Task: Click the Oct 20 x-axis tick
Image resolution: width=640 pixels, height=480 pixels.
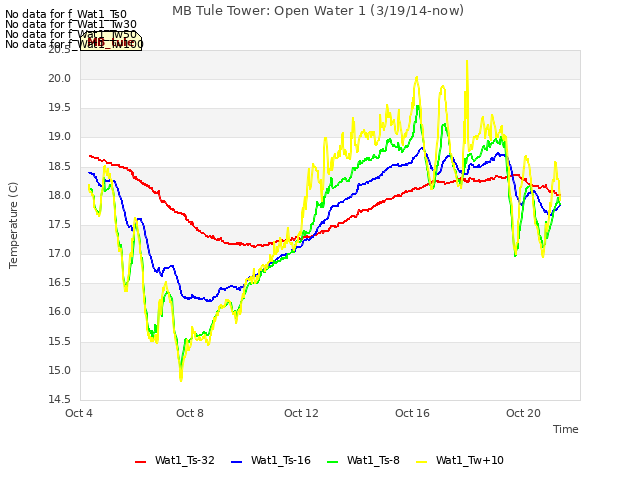Action: click(x=523, y=413)
